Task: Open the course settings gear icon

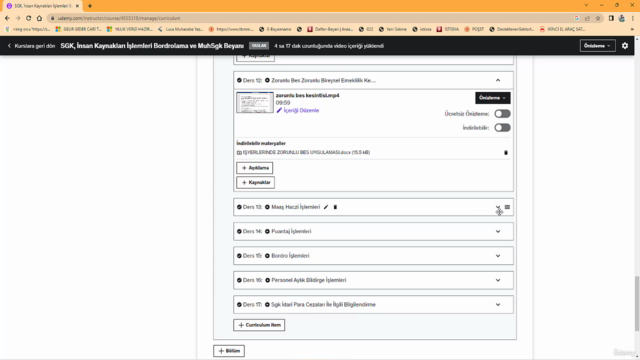Action: [x=625, y=46]
